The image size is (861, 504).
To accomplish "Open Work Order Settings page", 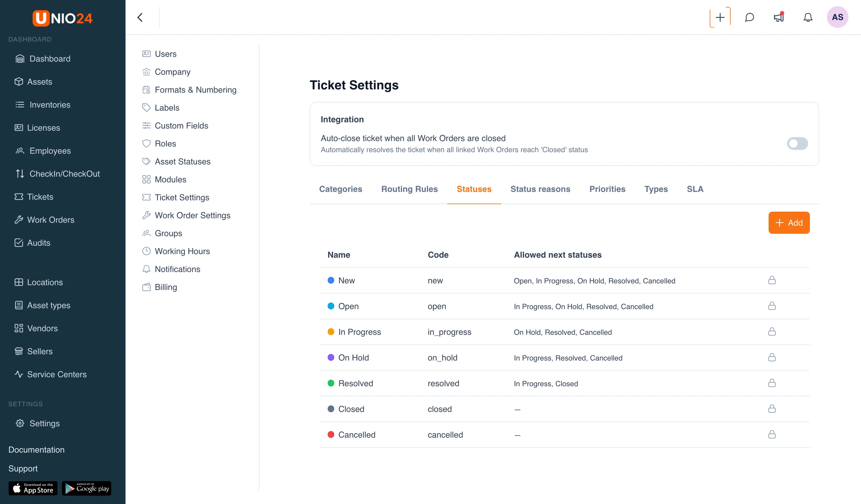I will click(186, 215).
